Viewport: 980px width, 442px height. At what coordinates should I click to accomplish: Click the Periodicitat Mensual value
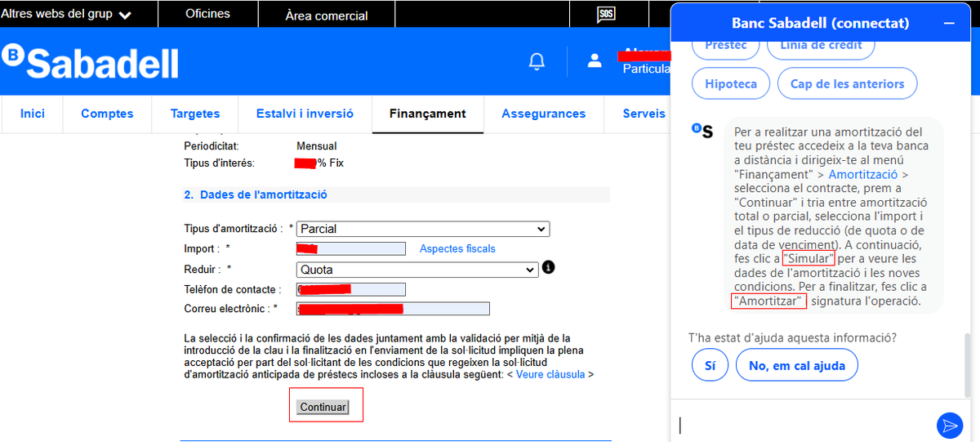point(317,145)
